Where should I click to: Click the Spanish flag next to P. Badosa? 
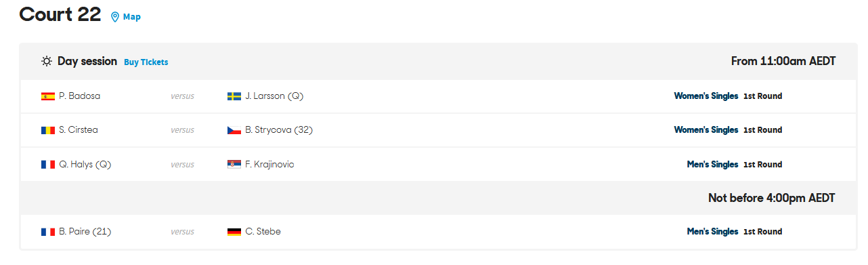coord(48,96)
